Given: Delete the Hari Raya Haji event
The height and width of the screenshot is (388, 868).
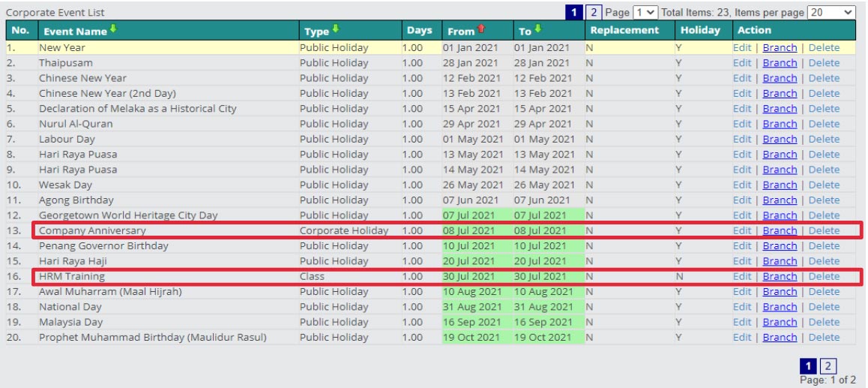Looking at the screenshot, I should tap(825, 261).
